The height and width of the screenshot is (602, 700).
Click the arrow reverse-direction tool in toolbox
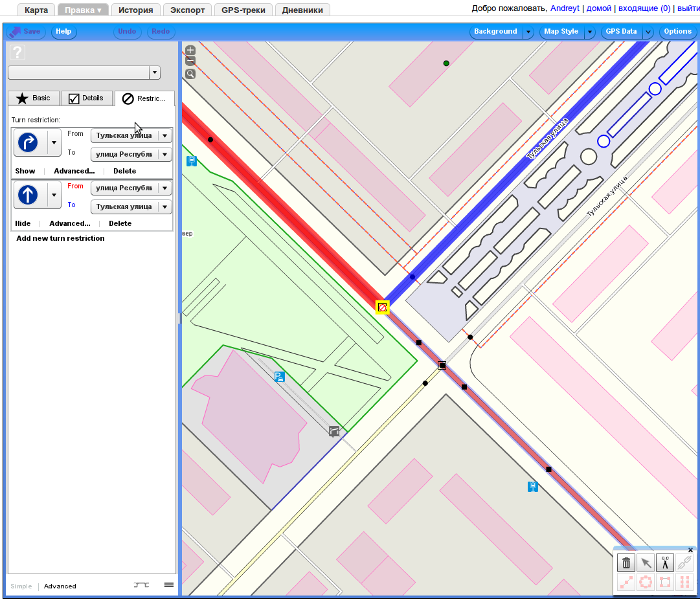(646, 563)
